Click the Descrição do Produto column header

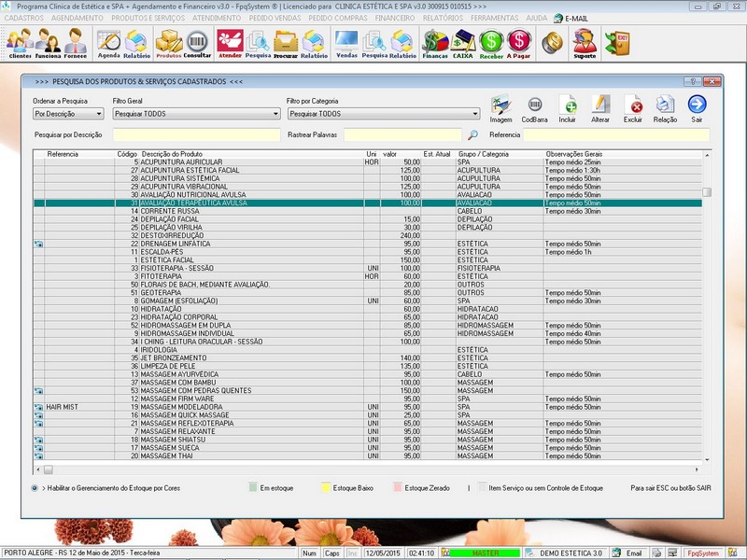tap(172, 154)
